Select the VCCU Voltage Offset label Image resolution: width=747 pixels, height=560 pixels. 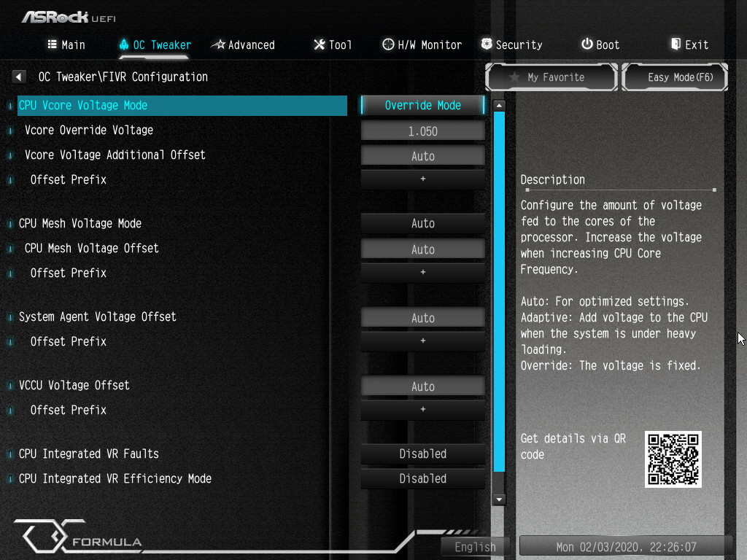(74, 386)
